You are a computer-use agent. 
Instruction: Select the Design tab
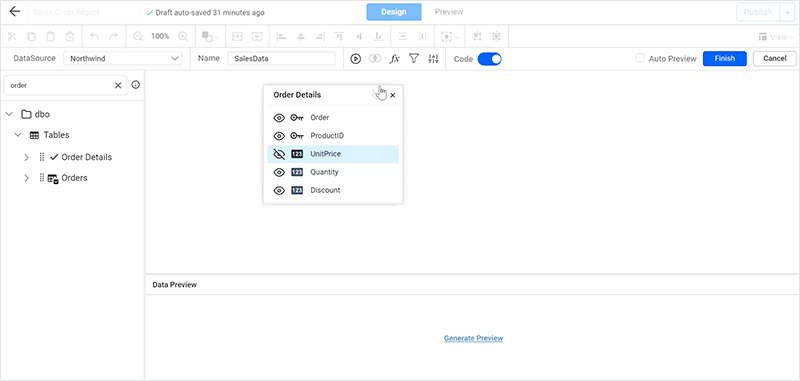394,12
